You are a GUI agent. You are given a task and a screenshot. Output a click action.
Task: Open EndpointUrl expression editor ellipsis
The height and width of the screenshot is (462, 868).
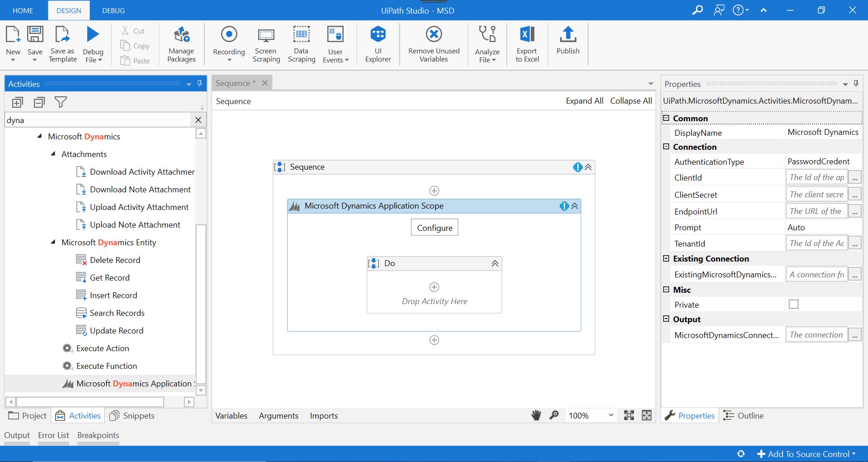point(854,211)
